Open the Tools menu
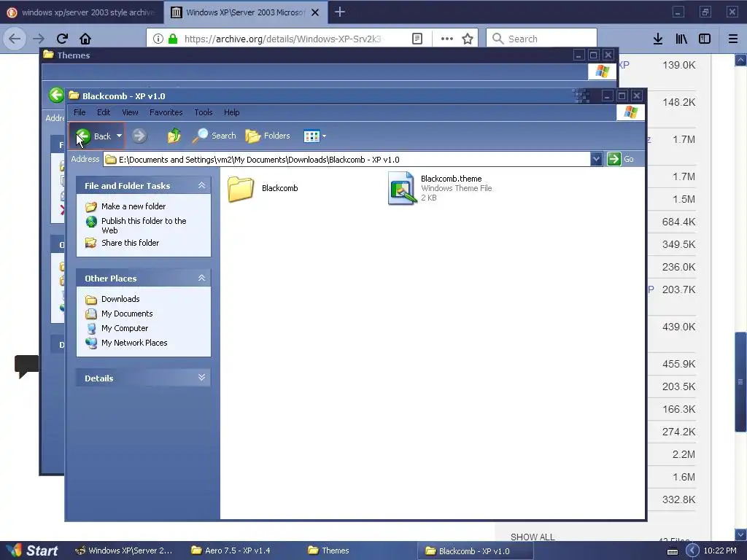 click(203, 112)
